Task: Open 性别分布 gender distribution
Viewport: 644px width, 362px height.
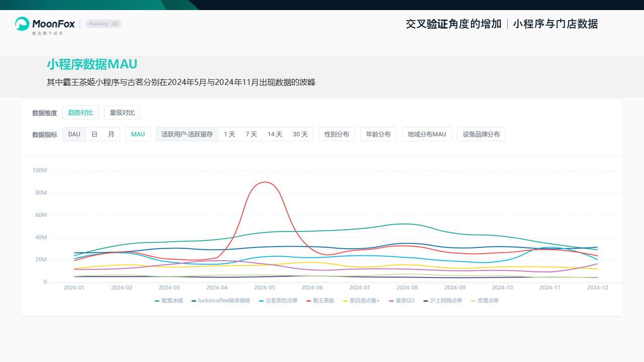Action: pyautogui.click(x=337, y=134)
